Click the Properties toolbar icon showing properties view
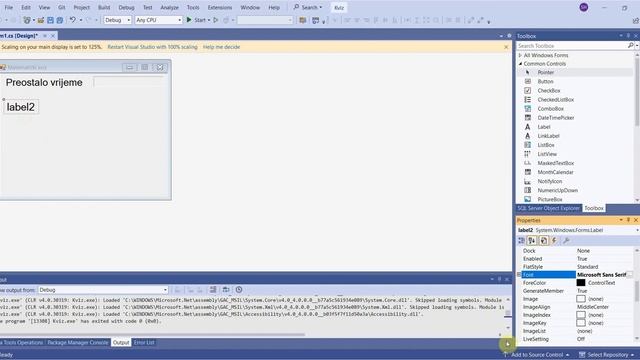 pos(543,240)
